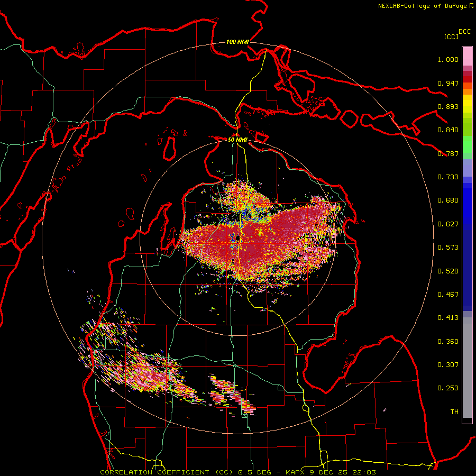Image resolution: width=476 pixels, height=476 pixels.
Task: Click the 0.733 legend value
Action: point(448,177)
